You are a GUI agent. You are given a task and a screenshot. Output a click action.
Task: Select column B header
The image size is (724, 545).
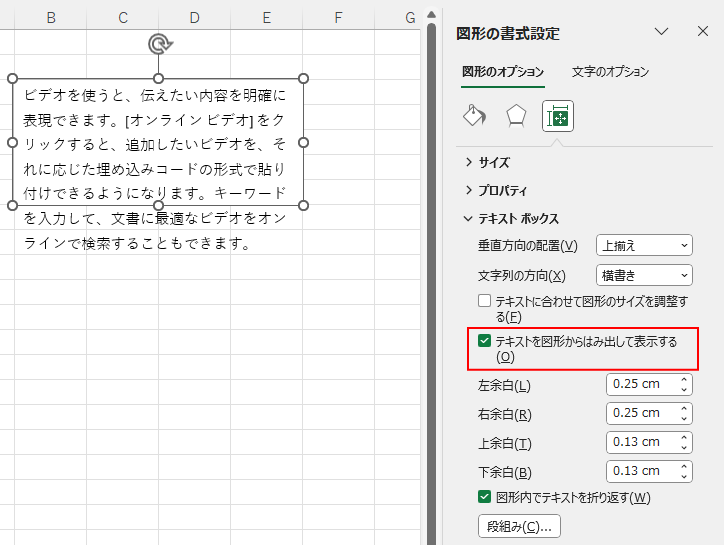pyautogui.click(x=51, y=18)
